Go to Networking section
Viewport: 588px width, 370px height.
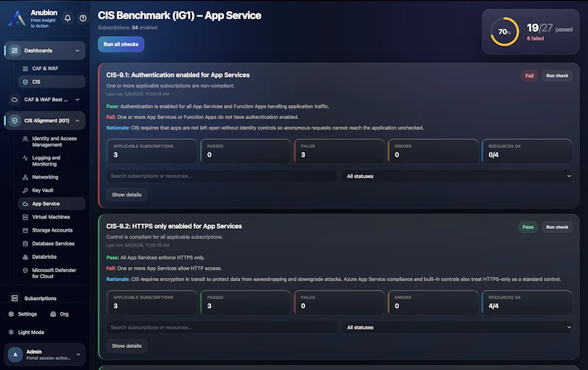tap(51, 177)
